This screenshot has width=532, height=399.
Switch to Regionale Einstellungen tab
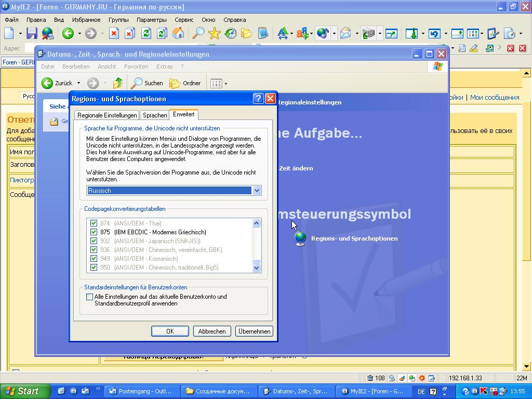pyautogui.click(x=107, y=115)
